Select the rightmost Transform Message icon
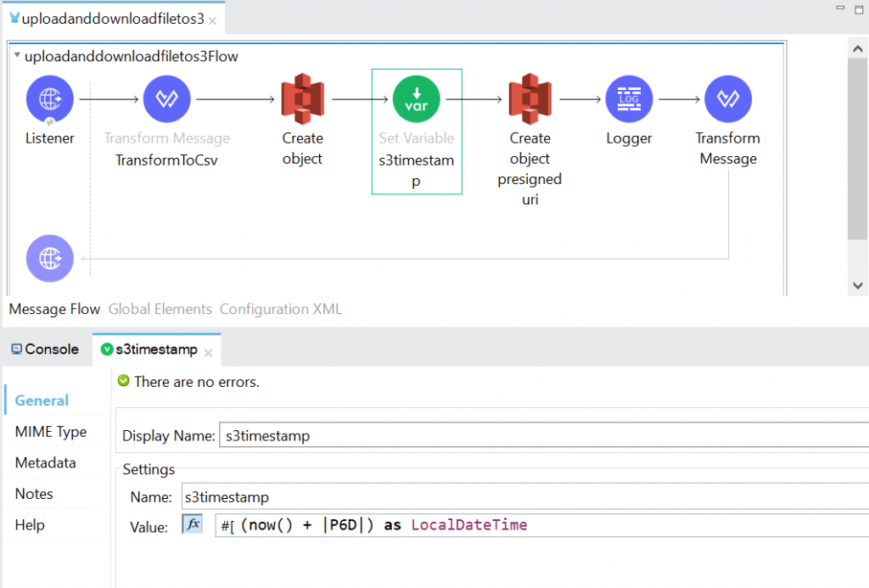 (x=728, y=98)
